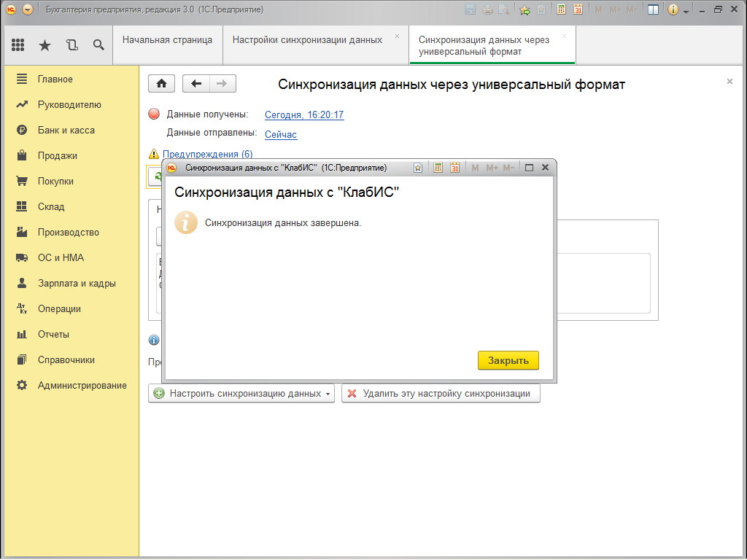The image size is (747, 560).
Task: Maximize the КлабИС synchronization dialog
Action: pyautogui.click(x=529, y=168)
